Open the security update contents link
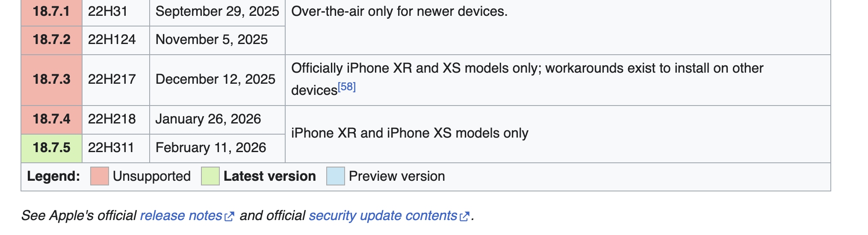Viewport: 868px width, 235px height. 383,216
